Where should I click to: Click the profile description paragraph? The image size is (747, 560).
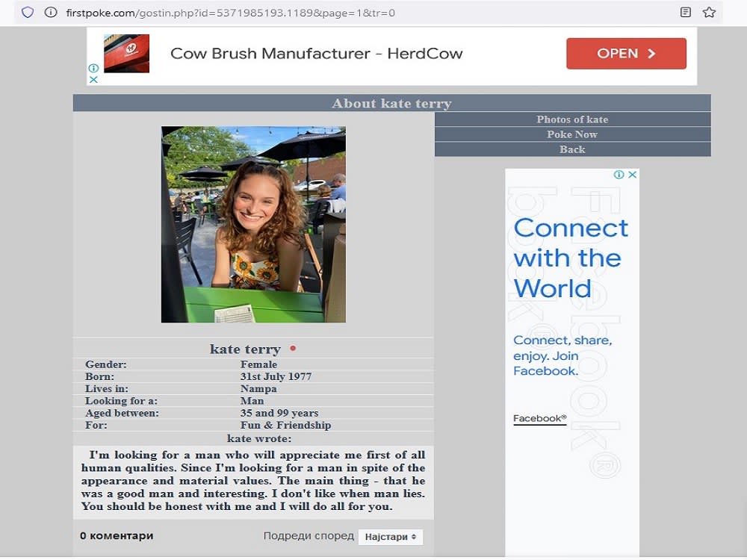pos(253,481)
